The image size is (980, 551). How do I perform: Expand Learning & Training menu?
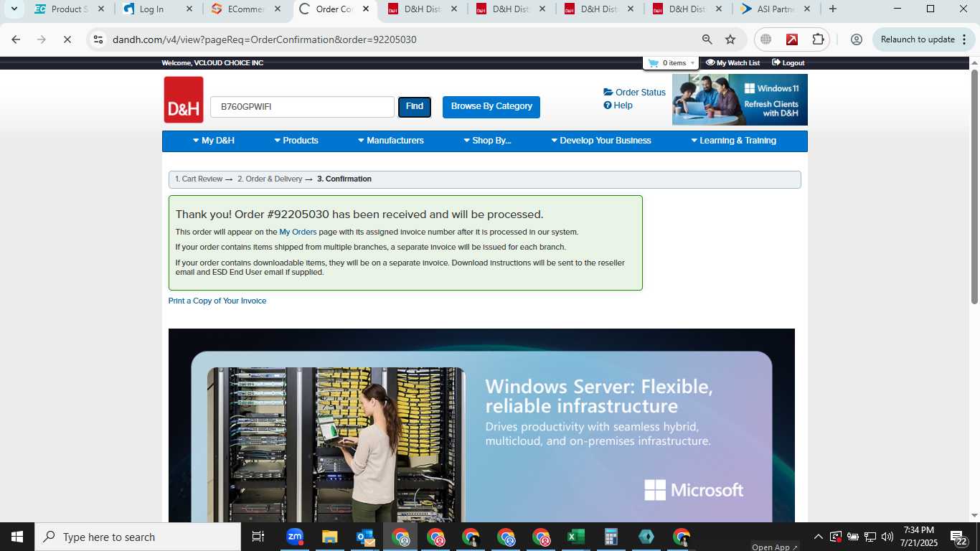pos(733,141)
